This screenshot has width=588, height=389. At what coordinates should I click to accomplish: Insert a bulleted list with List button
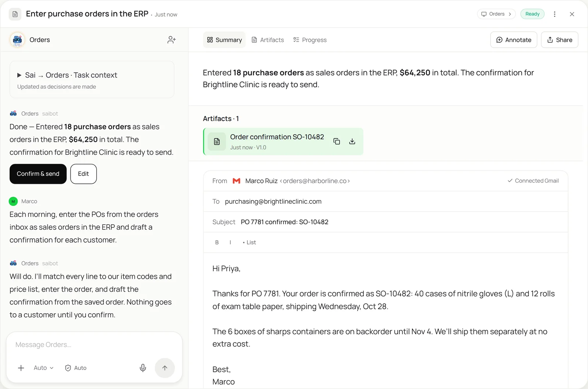[250, 242]
